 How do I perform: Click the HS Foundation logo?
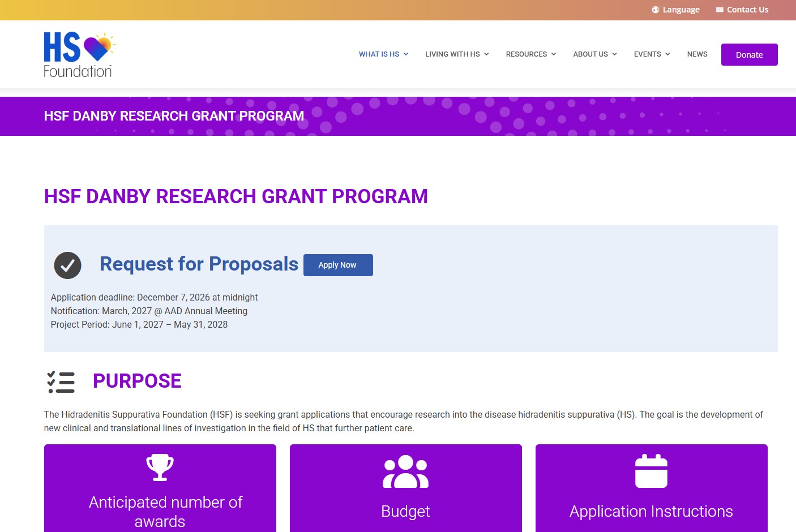coord(79,54)
